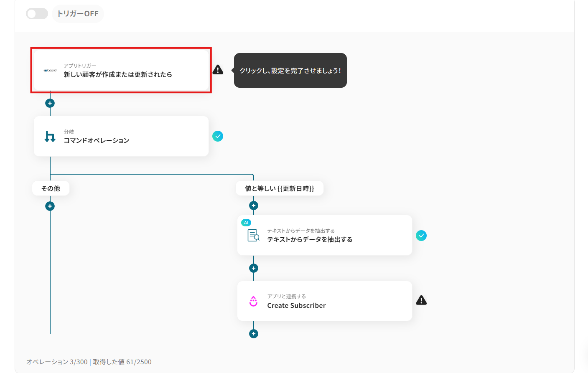Add a step below Create Subscriber
Image resolution: width=588 pixels, height=373 pixels.
(254, 334)
